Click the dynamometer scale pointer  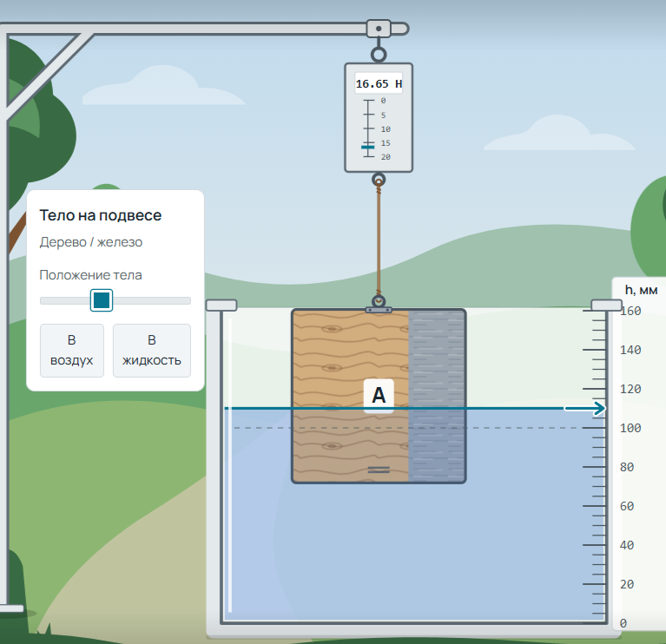click(x=368, y=147)
